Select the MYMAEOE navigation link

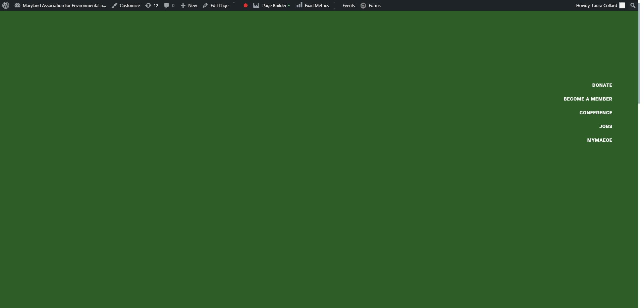click(599, 140)
